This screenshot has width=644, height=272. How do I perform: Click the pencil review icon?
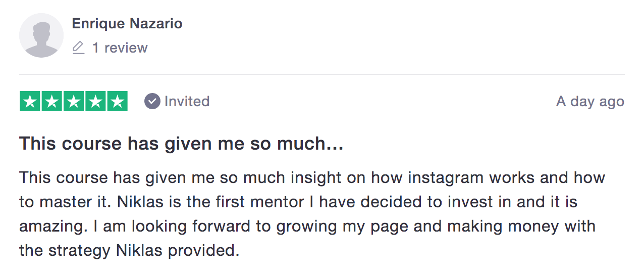click(78, 48)
